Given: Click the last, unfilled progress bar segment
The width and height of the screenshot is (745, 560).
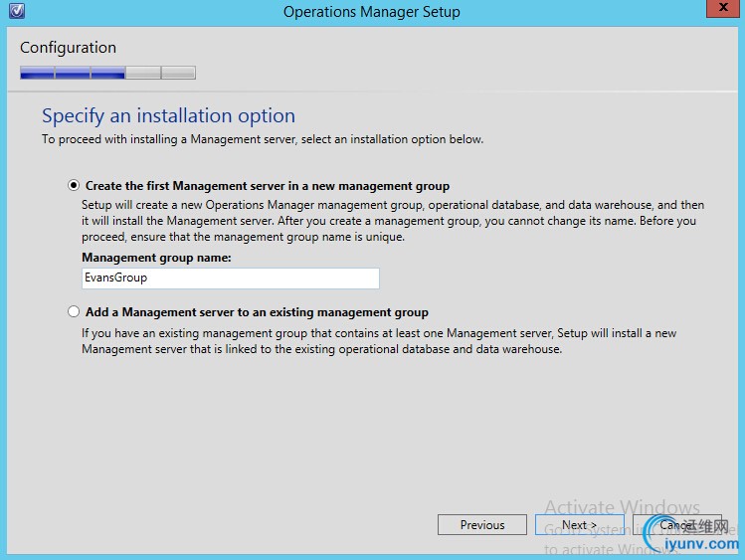Looking at the screenshot, I should coord(178,73).
